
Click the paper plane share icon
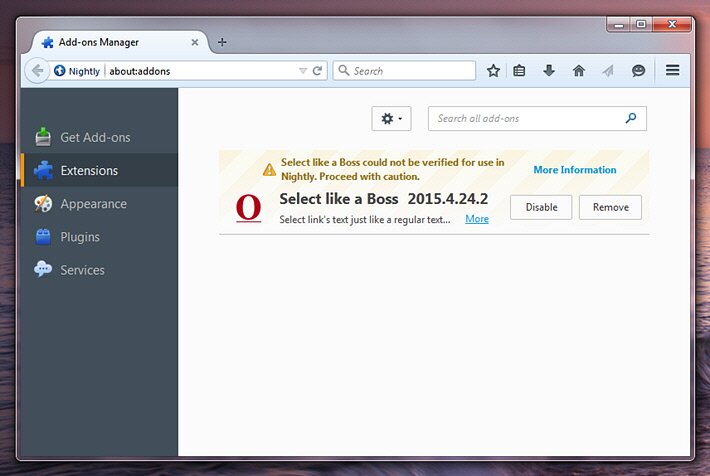[x=608, y=71]
